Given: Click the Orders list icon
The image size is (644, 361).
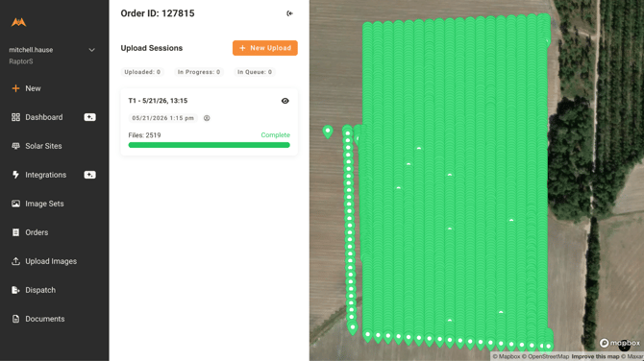Looking at the screenshot, I should click(15, 232).
